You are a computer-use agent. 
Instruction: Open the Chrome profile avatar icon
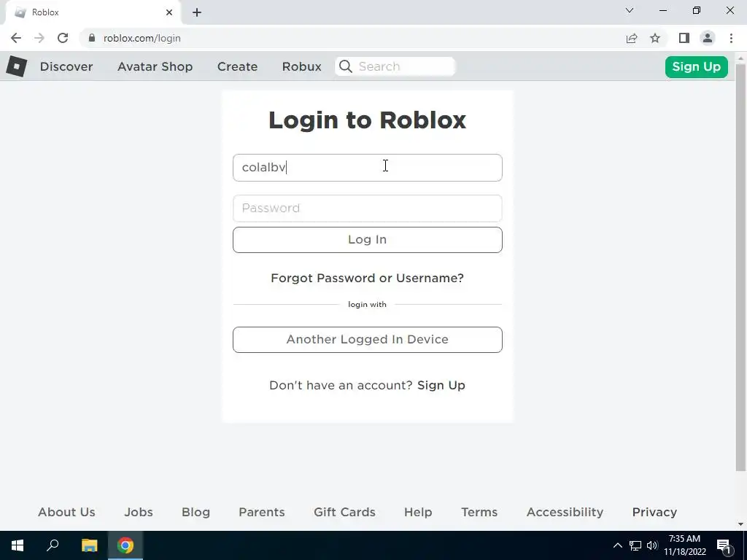click(708, 38)
